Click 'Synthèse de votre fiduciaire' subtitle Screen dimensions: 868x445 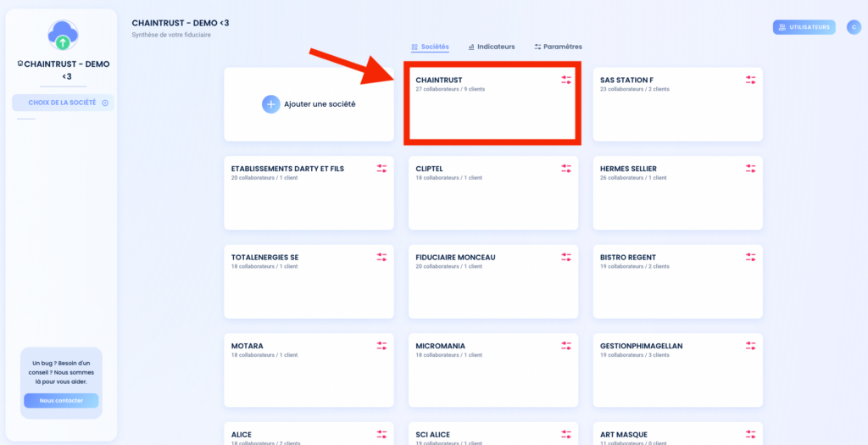tap(171, 35)
